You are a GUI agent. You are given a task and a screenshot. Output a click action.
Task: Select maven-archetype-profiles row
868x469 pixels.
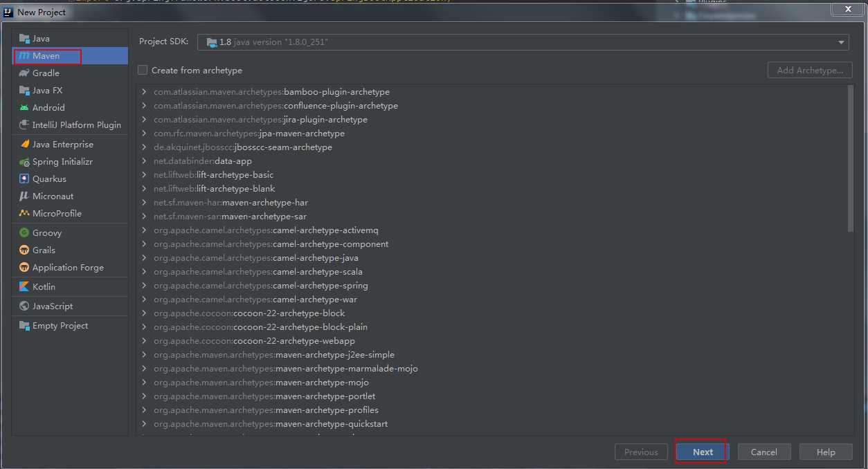[x=491, y=410]
